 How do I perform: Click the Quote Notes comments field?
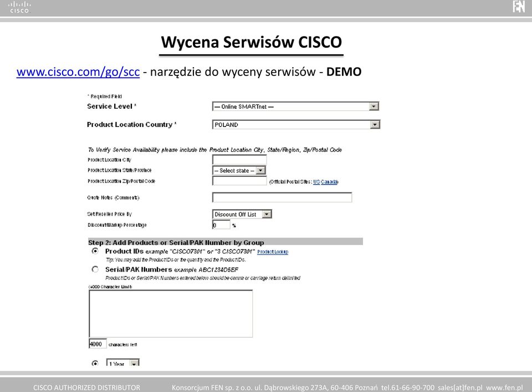coord(282,197)
